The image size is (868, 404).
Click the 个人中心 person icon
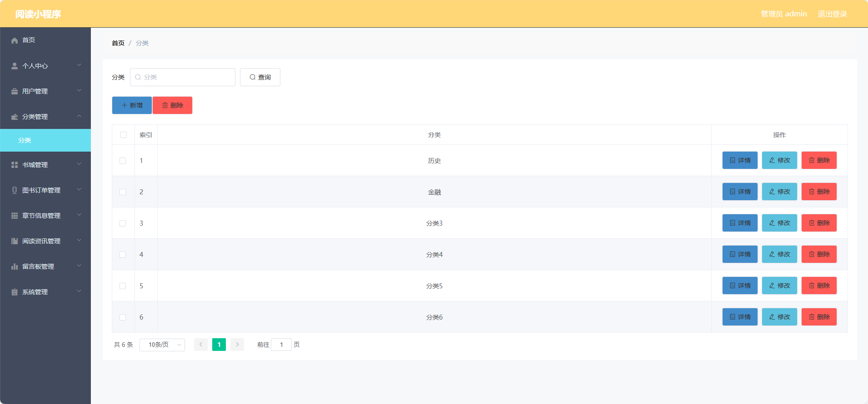[15, 66]
